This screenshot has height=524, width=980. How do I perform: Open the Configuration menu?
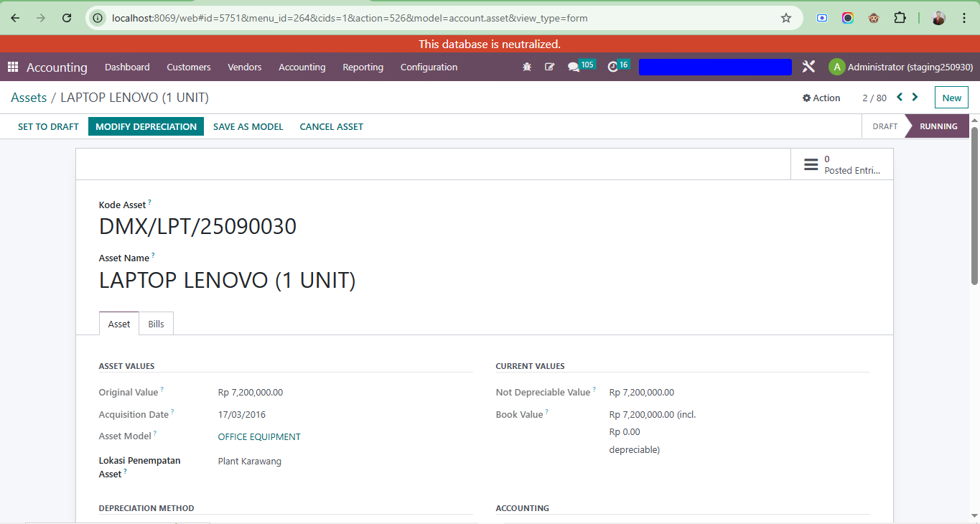[429, 67]
